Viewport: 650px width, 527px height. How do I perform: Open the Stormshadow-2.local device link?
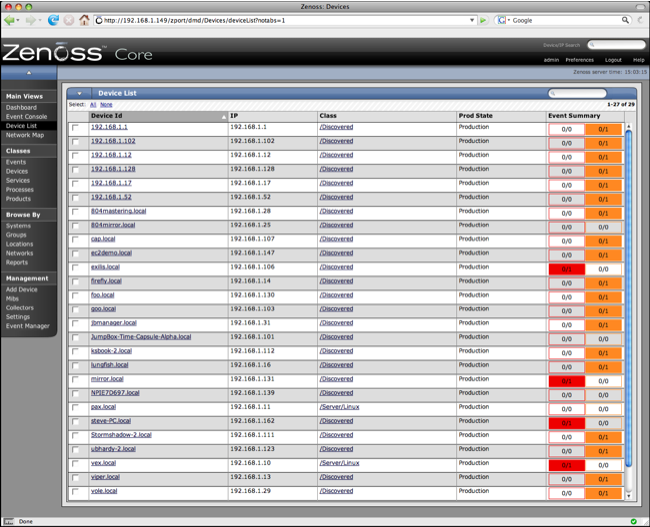(x=121, y=435)
